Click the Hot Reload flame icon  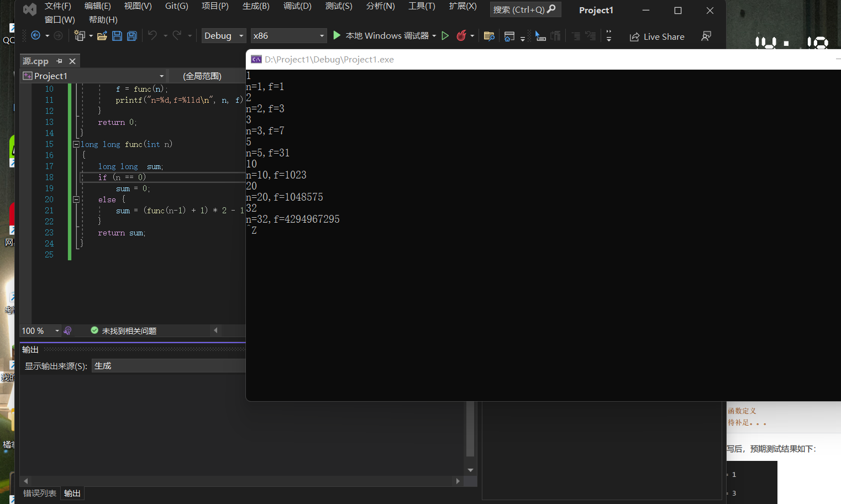pyautogui.click(x=461, y=36)
